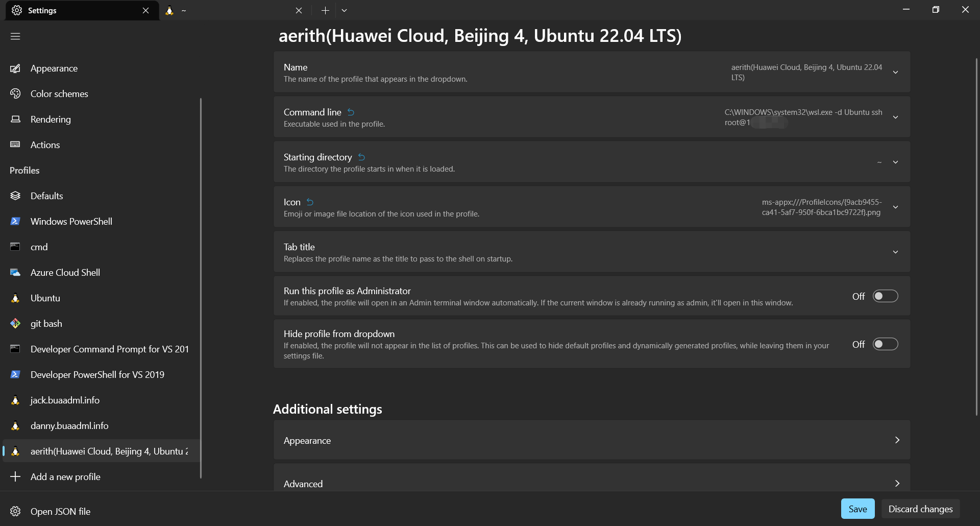Click Discard changes button
The width and height of the screenshot is (980, 526).
click(920, 509)
